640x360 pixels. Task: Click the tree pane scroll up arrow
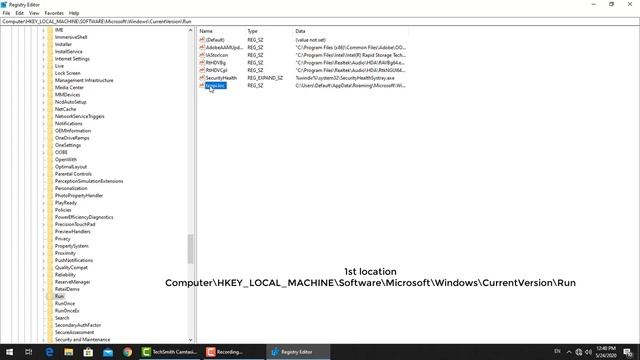pos(190,31)
